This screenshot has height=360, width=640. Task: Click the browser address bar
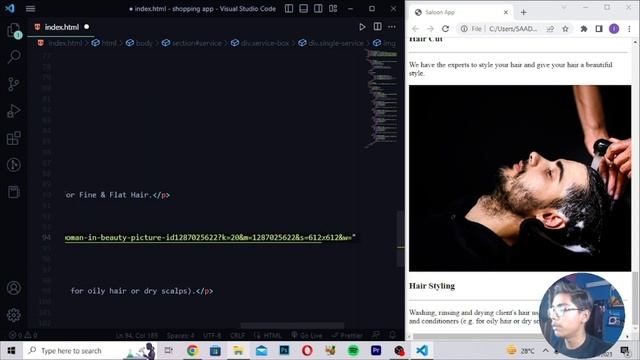pyautogui.click(x=513, y=29)
